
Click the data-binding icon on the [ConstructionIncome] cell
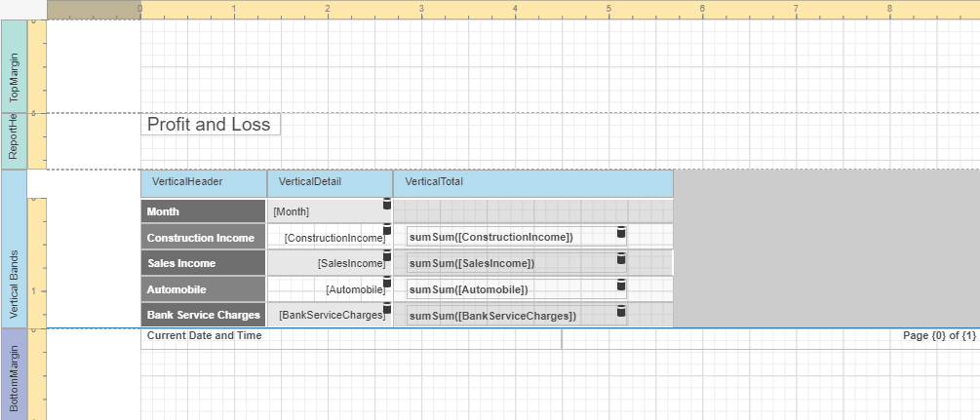point(386,231)
